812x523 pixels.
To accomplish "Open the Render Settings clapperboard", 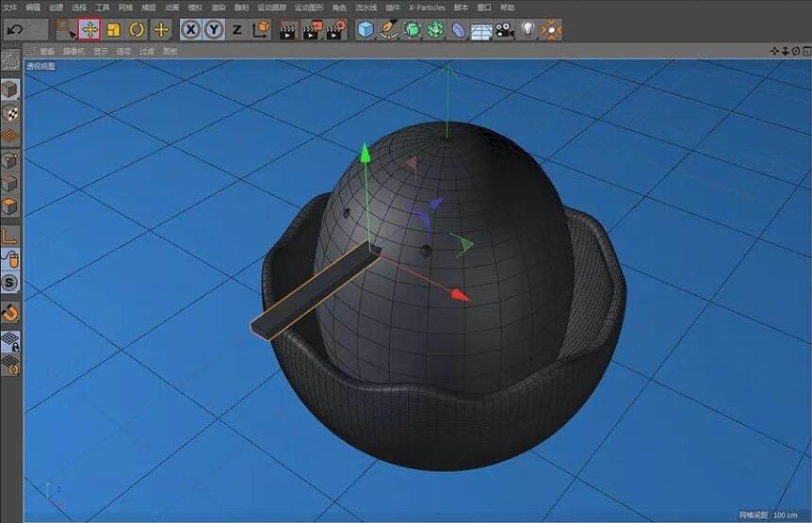I will 336,30.
